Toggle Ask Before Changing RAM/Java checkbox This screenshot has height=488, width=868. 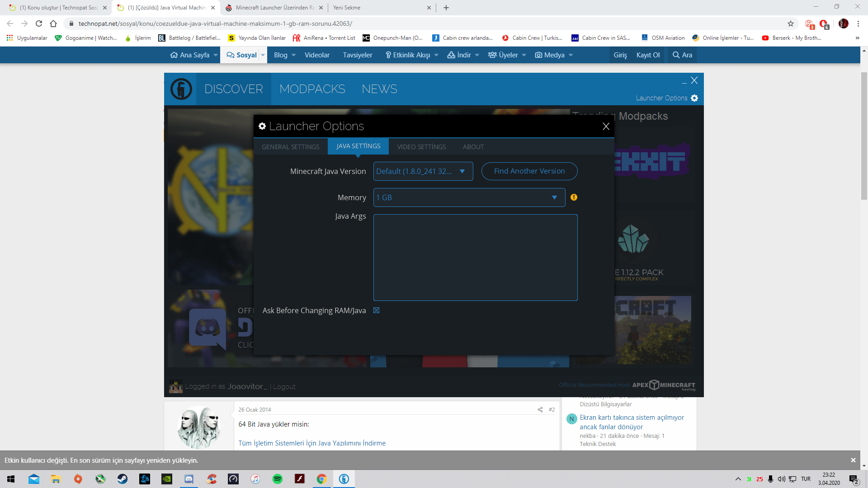click(376, 310)
